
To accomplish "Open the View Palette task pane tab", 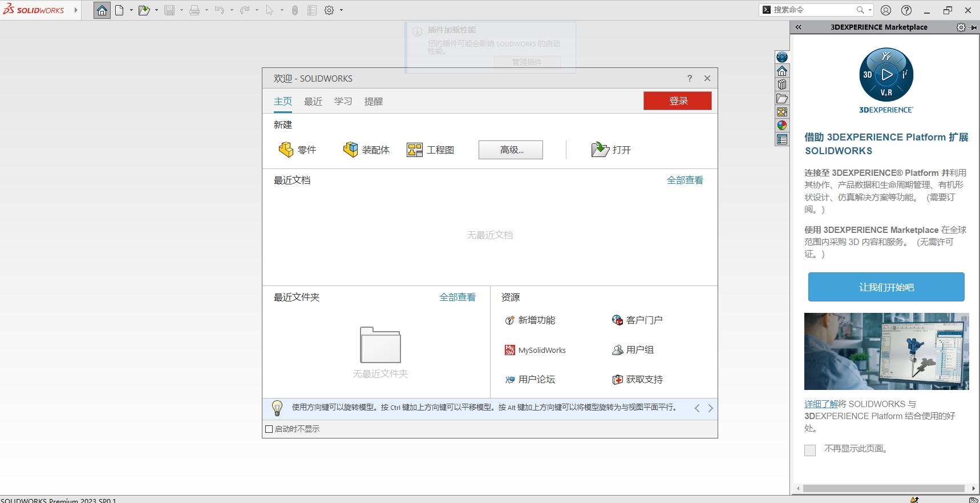I will coord(782,112).
